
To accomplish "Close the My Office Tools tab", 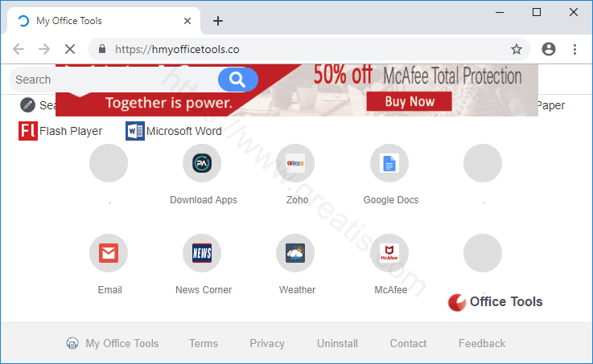I will [x=187, y=21].
